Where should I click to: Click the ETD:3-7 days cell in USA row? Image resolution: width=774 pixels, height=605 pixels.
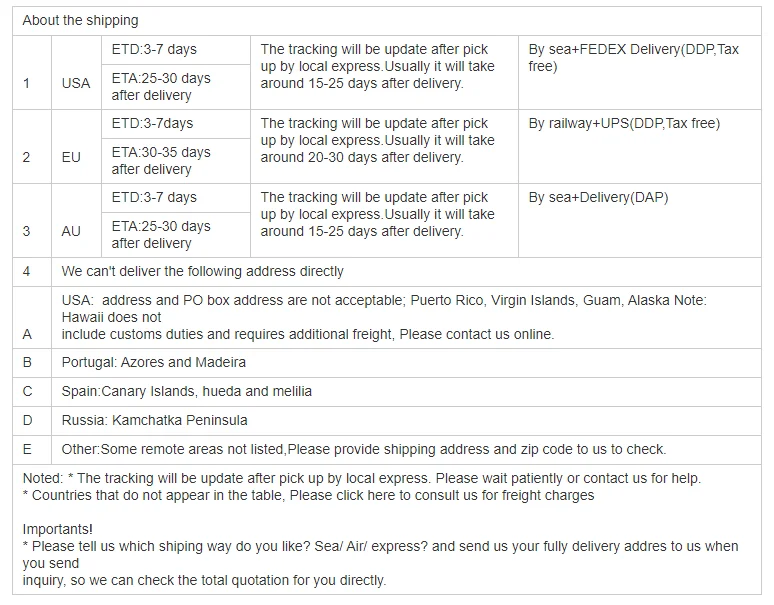pyautogui.click(x=154, y=49)
